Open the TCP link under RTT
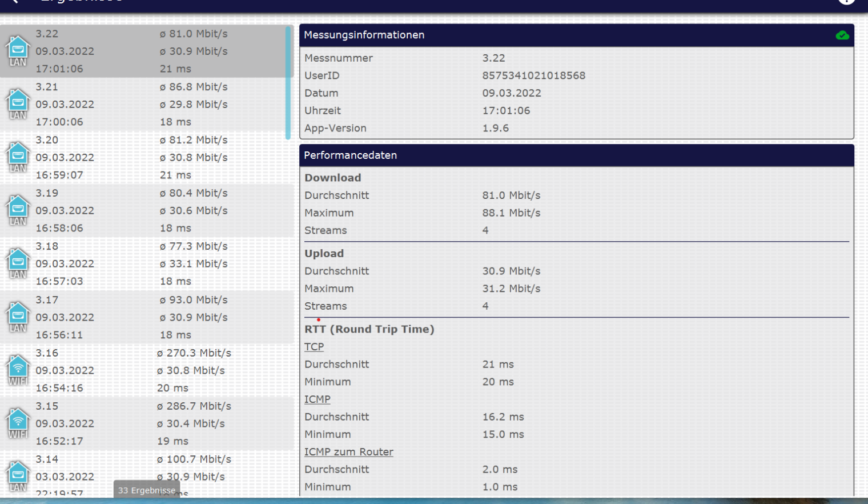 (314, 347)
